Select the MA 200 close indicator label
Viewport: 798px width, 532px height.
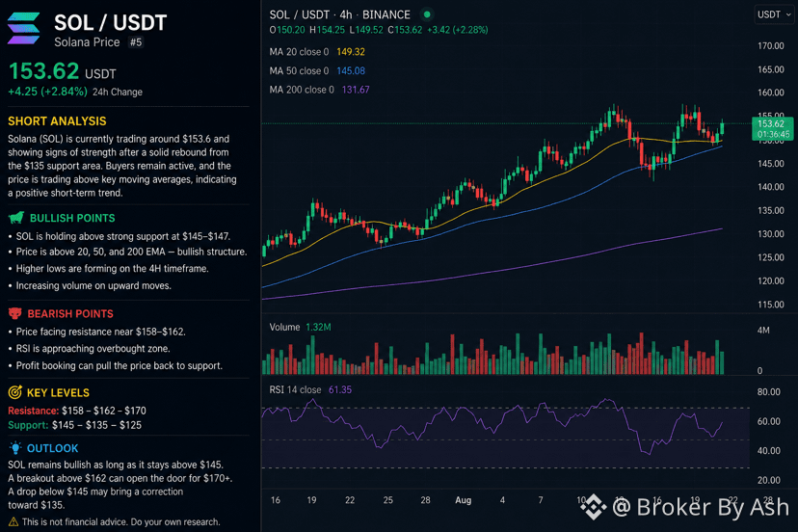(302, 90)
